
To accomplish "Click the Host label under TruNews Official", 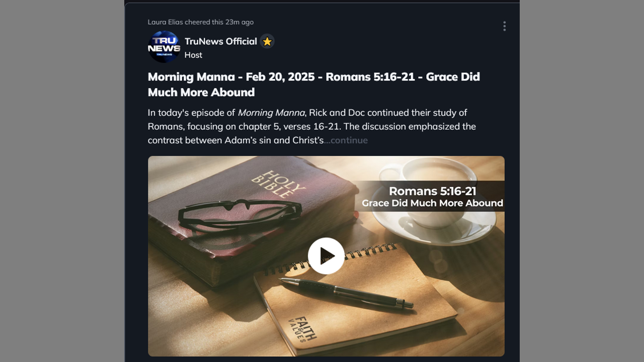I will pyautogui.click(x=193, y=55).
